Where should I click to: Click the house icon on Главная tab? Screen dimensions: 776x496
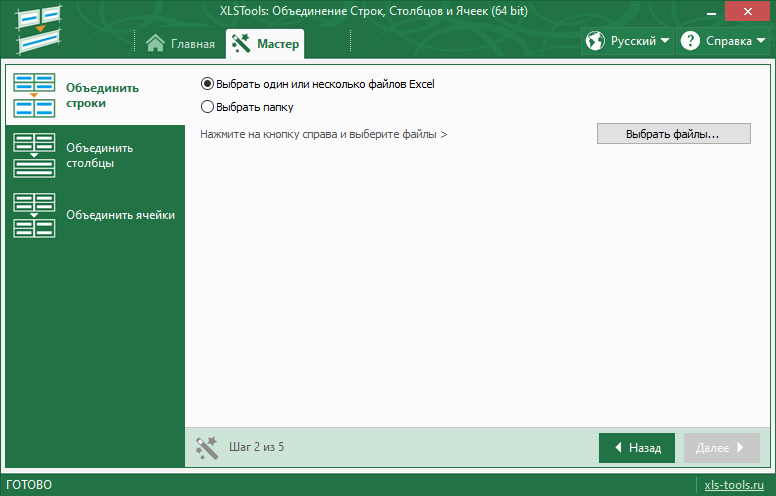[154, 43]
